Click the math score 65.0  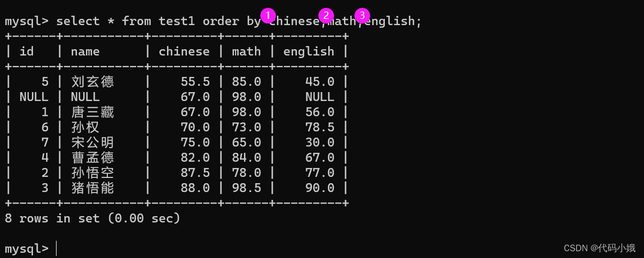point(247,142)
